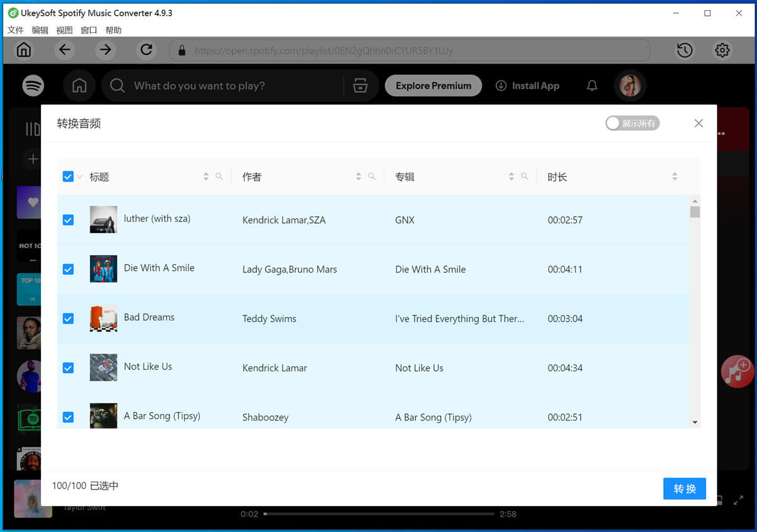Click the track list vertical scrollbar thumb
The height and width of the screenshot is (532, 757).
[x=695, y=212]
